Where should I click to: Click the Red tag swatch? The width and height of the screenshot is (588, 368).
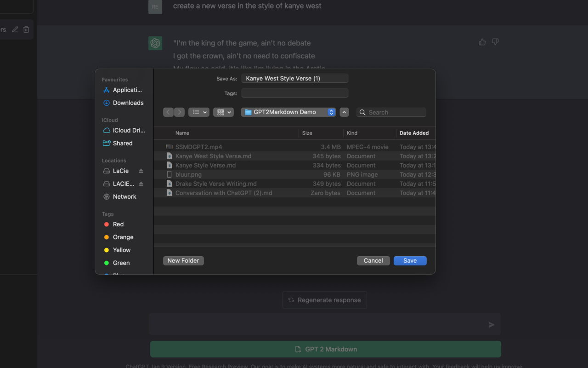click(x=107, y=224)
